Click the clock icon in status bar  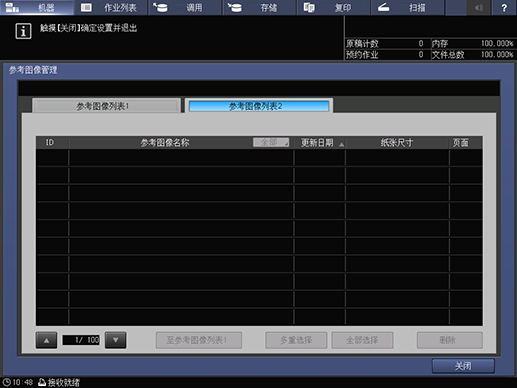(6, 382)
